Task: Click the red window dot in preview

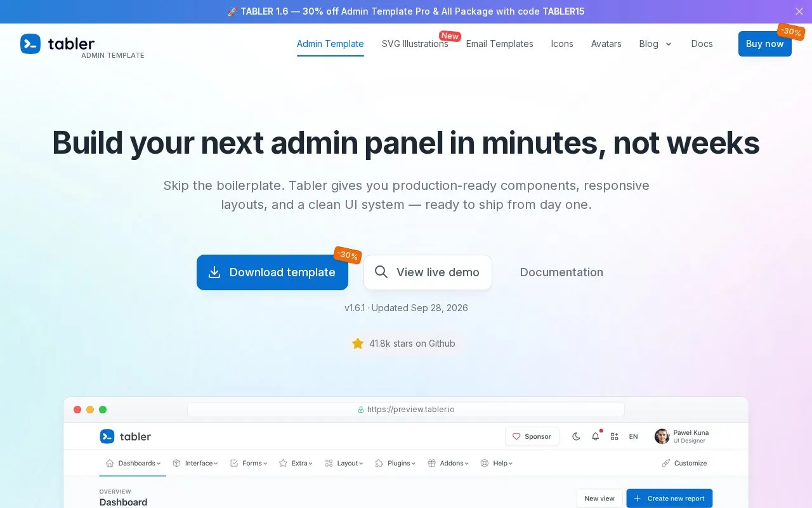Action: pyautogui.click(x=77, y=410)
